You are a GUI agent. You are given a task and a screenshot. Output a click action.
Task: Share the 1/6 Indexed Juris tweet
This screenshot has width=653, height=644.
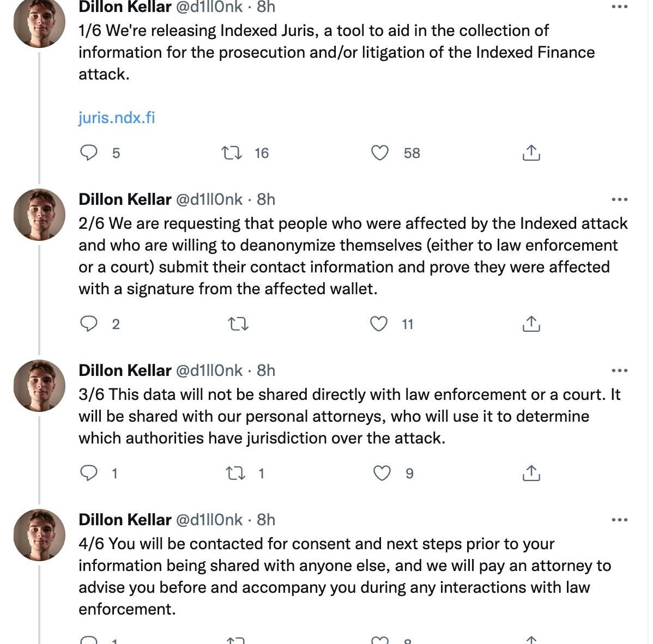click(x=531, y=153)
